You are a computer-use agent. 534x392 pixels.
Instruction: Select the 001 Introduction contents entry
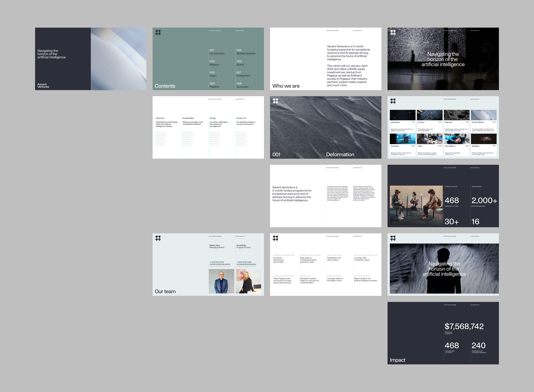click(x=217, y=52)
